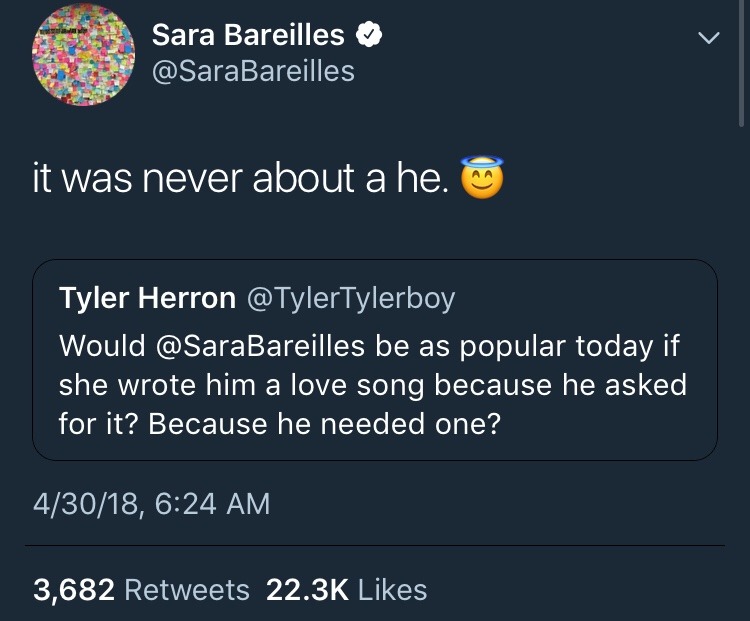Click the 22.3K like count number

308,590
